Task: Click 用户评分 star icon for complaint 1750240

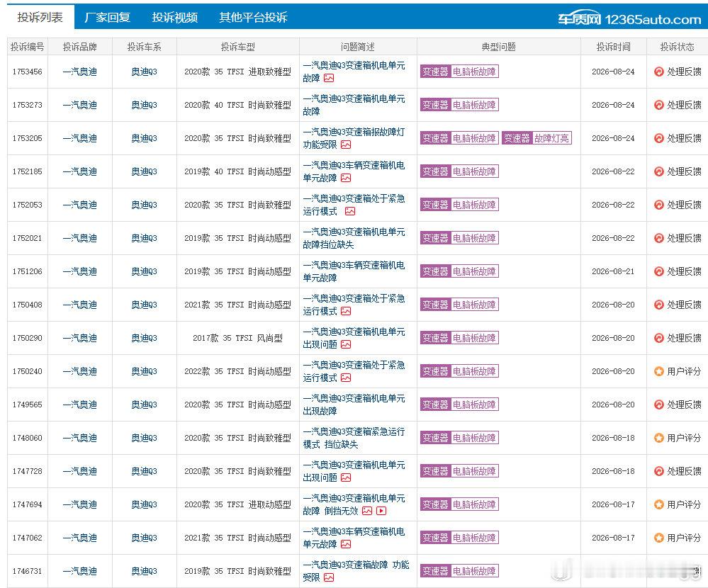Action: point(659,371)
